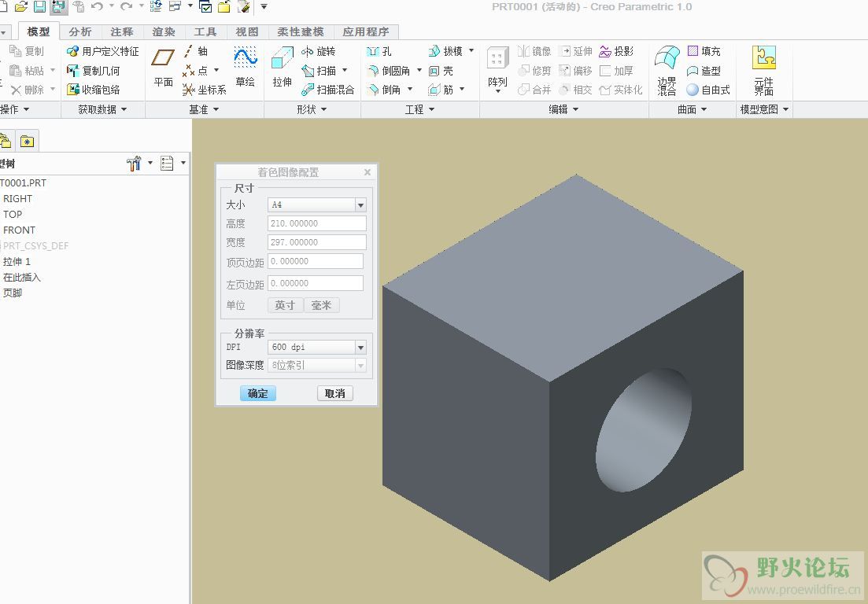This screenshot has width=868, height=604.
Task: Undo the last action
Action: tap(97, 6)
